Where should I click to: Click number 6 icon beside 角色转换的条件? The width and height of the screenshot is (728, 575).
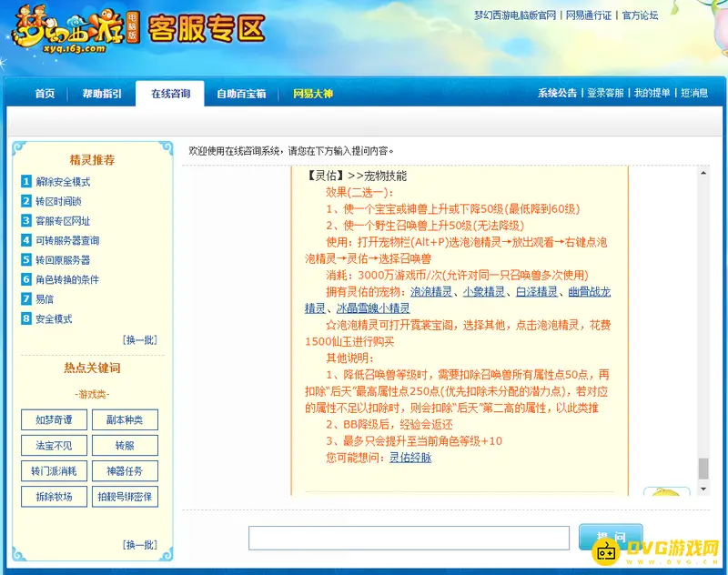click(26, 279)
